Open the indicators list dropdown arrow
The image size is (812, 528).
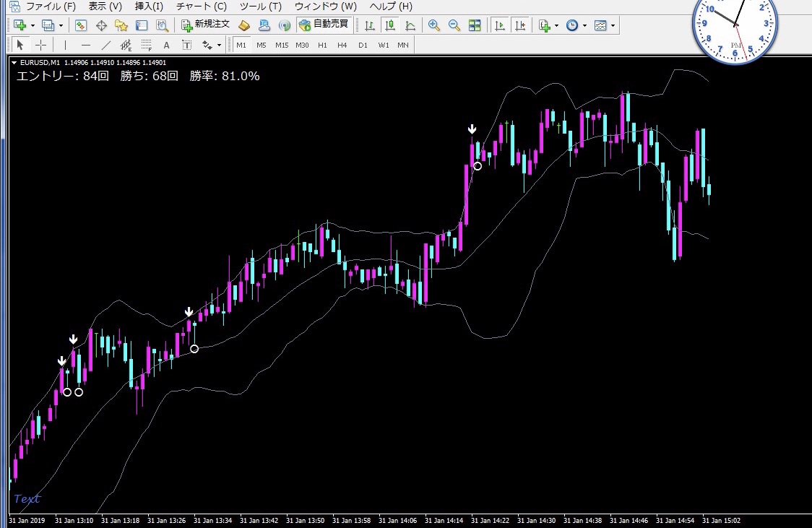point(557,25)
